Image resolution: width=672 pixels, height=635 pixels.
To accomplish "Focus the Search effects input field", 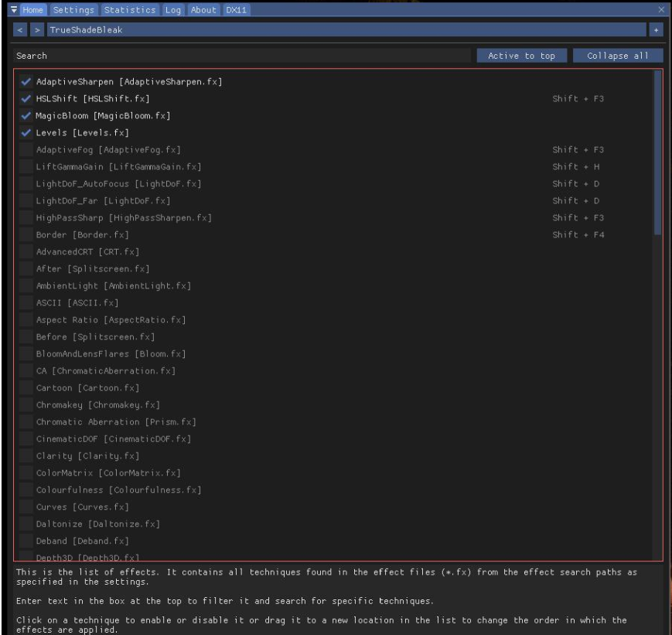I will click(241, 56).
